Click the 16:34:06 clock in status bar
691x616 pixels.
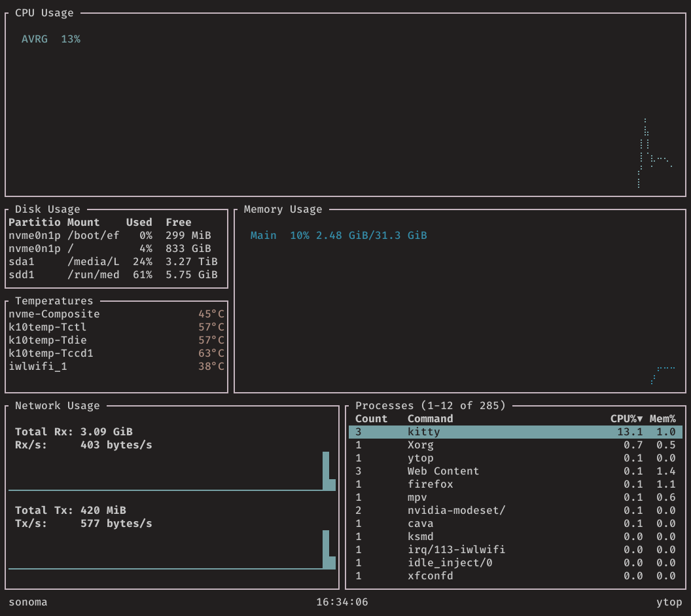click(x=342, y=602)
